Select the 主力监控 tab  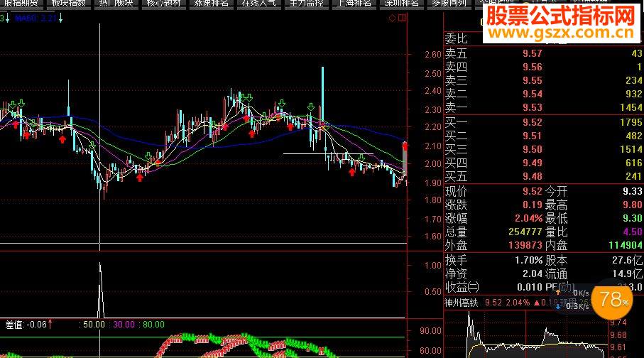click(x=307, y=4)
